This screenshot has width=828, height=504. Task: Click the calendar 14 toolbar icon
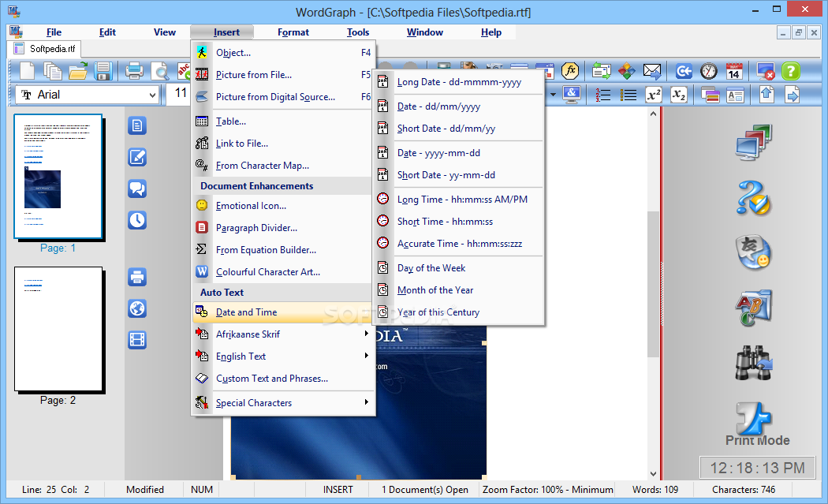(x=734, y=71)
